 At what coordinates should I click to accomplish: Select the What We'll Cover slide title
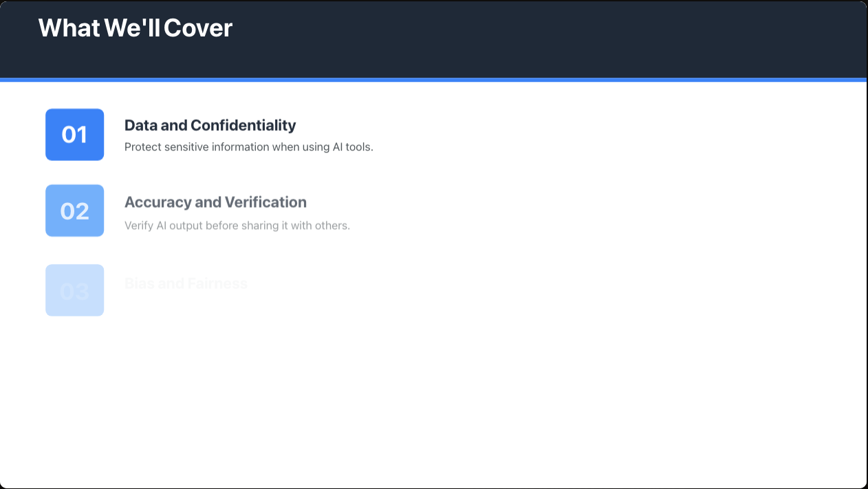(x=135, y=28)
